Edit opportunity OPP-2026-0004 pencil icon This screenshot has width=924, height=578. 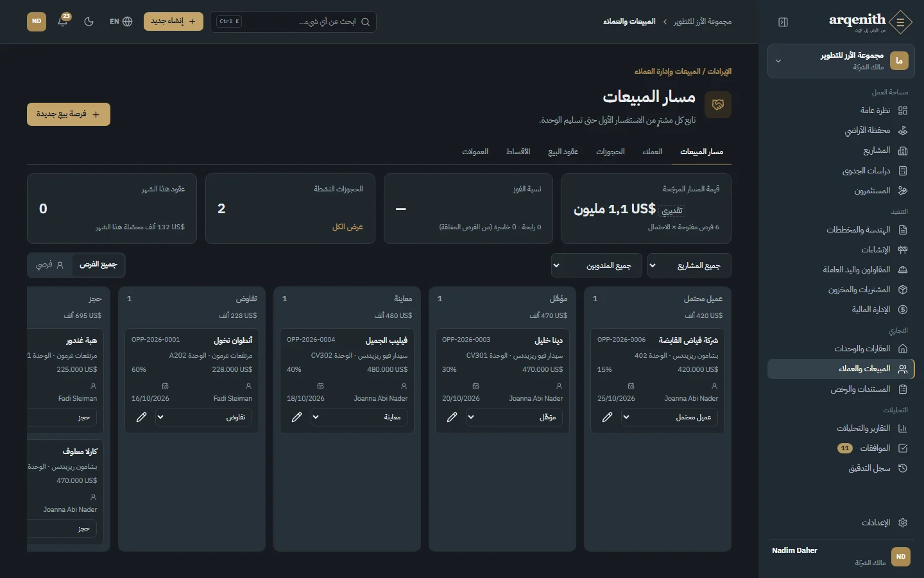(296, 417)
